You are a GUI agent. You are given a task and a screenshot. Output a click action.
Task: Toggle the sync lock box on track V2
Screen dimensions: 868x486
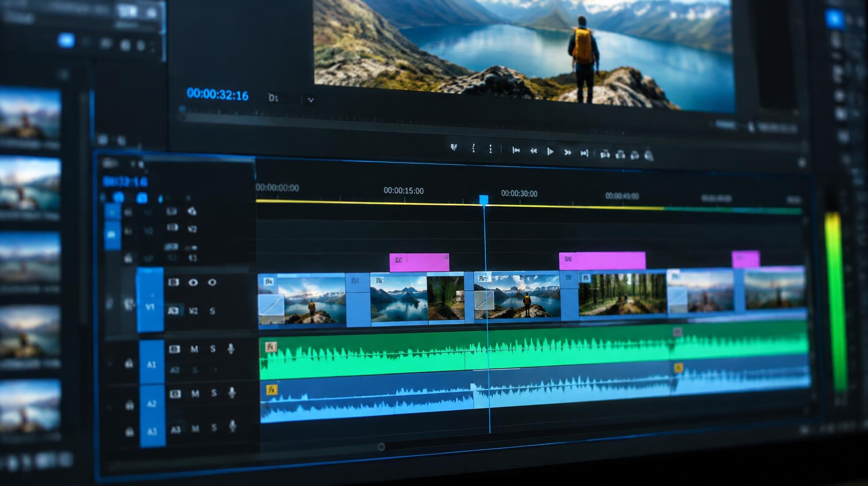pos(172,228)
